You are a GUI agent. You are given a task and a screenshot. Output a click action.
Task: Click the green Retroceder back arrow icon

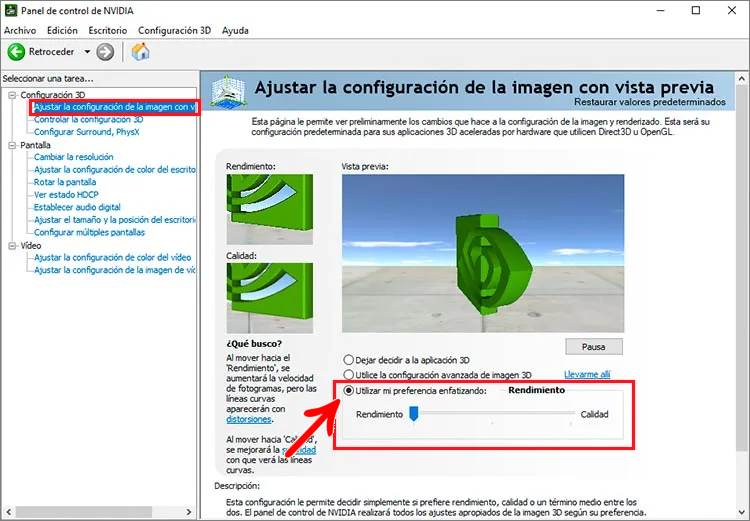(x=16, y=52)
